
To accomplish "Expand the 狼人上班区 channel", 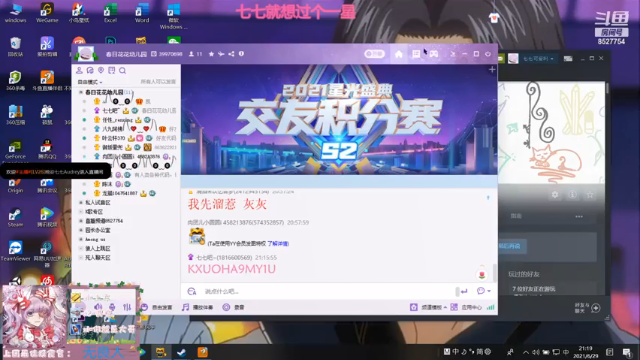I will (81, 248).
